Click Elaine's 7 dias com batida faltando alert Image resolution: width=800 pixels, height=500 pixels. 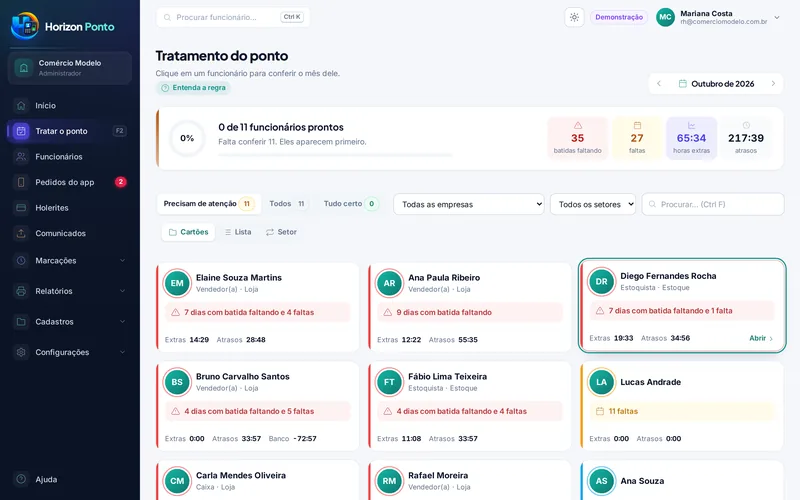coord(258,312)
